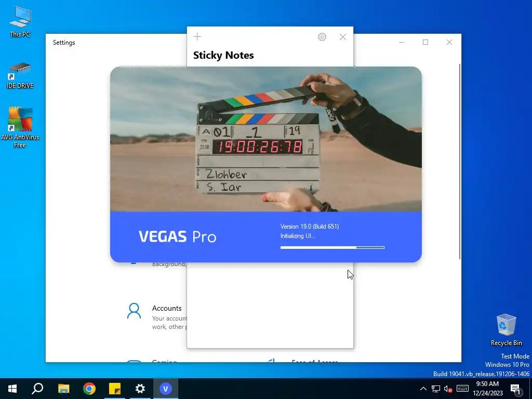Open the Recycle Bin
Viewport: 532px width, 399px height.
click(506, 330)
